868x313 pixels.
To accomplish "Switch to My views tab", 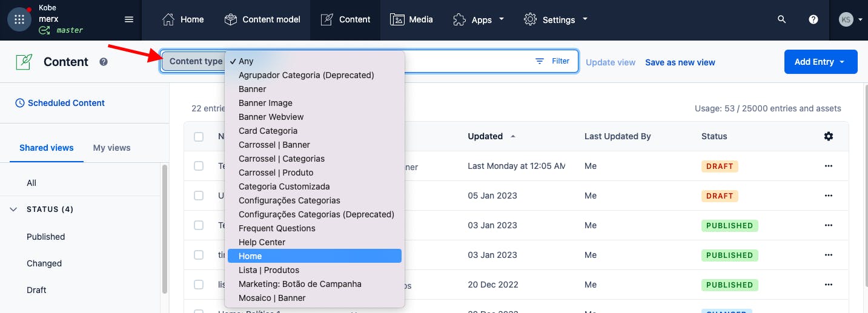I will point(111,148).
